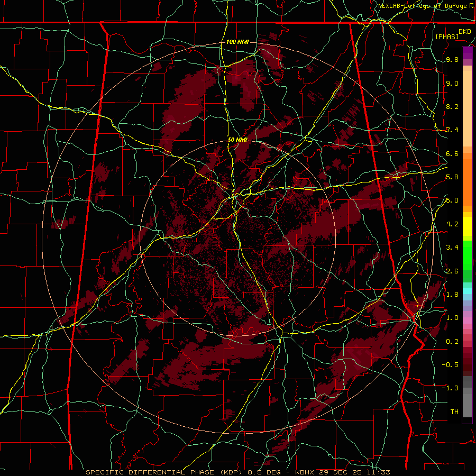Viewport: 476px width, 476px height.
Task: Click the yellow segment of the colorbar
Action: point(467,226)
